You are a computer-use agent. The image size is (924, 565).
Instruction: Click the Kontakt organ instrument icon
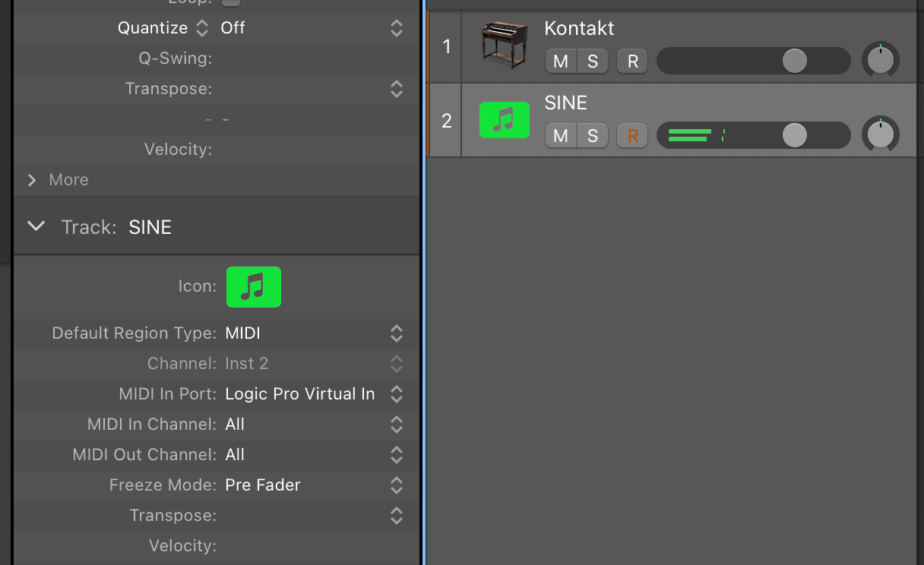504,46
